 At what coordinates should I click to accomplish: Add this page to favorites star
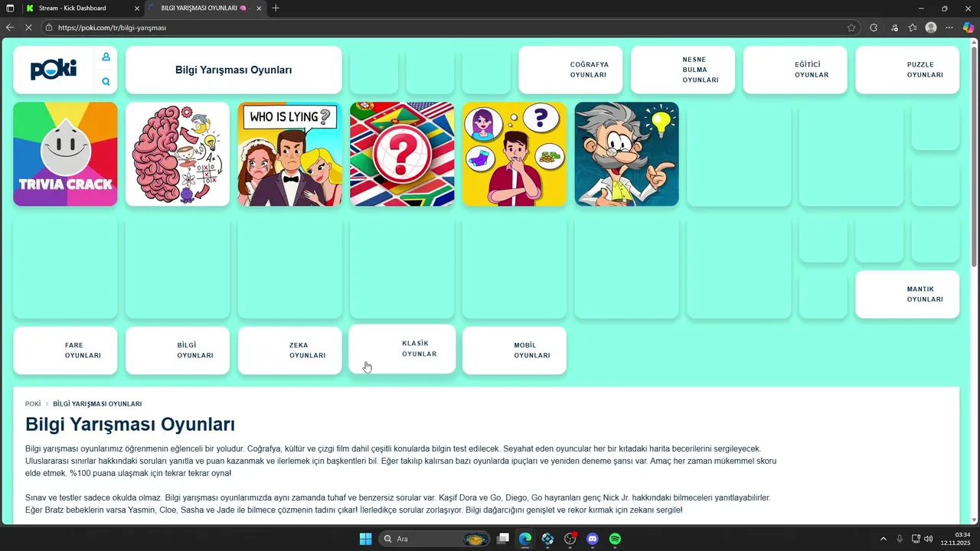pyautogui.click(x=851, y=28)
